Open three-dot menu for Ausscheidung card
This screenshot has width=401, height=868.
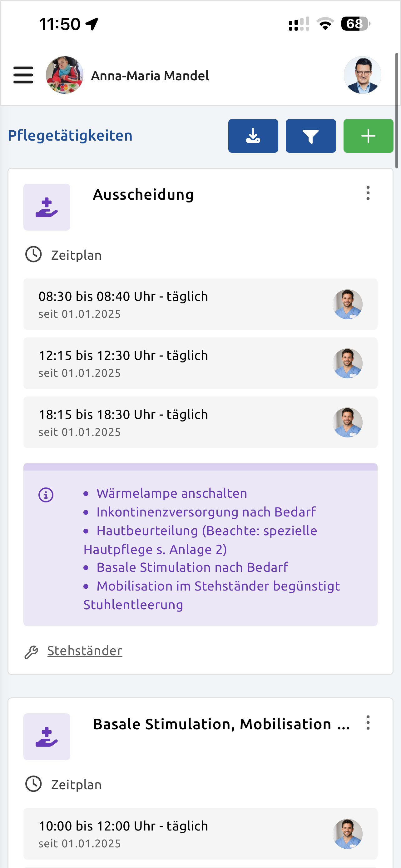(368, 193)
